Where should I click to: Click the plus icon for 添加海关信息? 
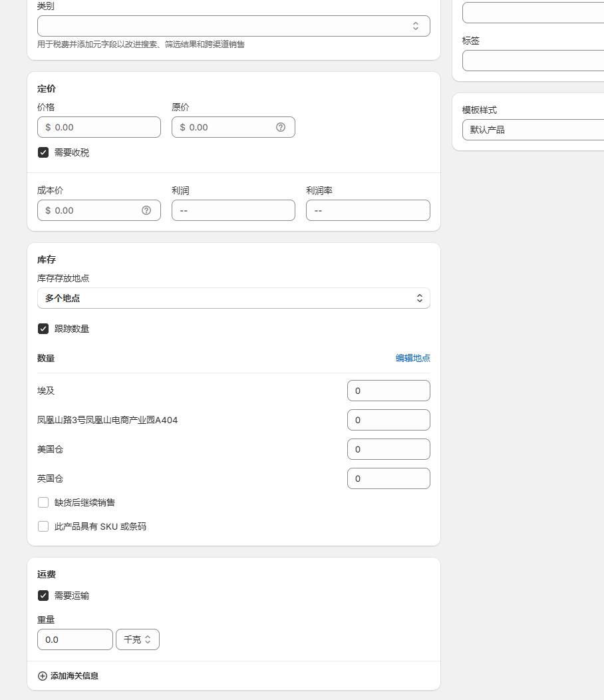pyautogui.click(x=42, y=675)
